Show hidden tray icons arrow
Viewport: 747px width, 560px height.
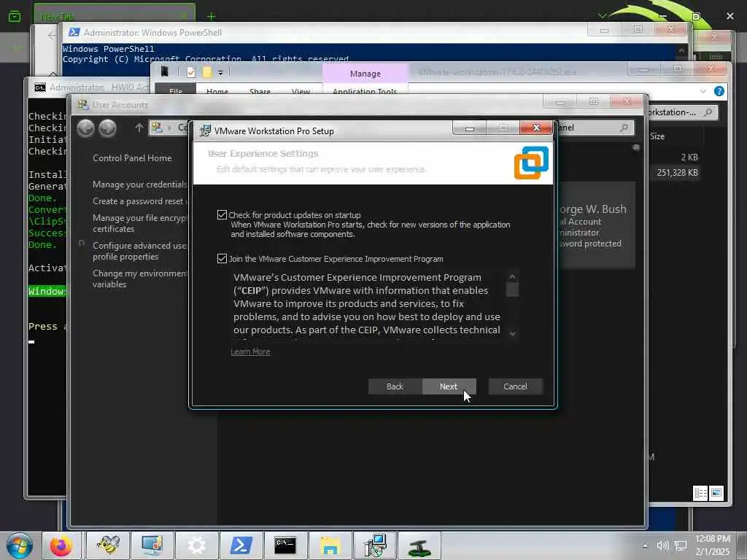coord(645,545)
